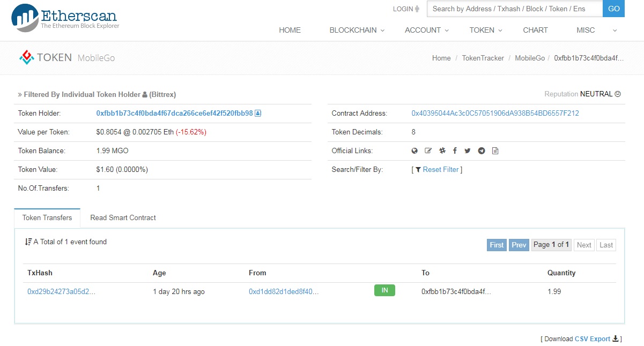Open the whitepaper document icon
Image resolution: width=644 pixels, height=346 pixels.
coord(495,151)
